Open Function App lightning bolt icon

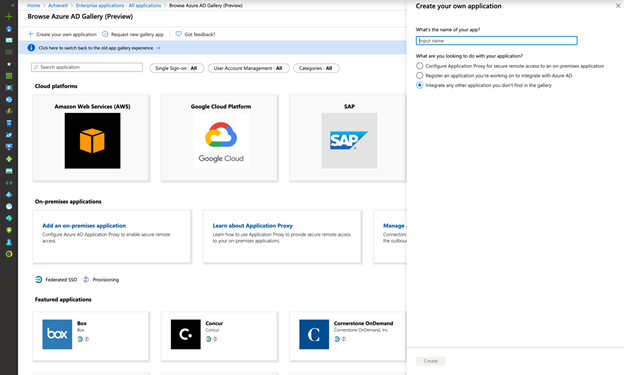coord(9,111)
